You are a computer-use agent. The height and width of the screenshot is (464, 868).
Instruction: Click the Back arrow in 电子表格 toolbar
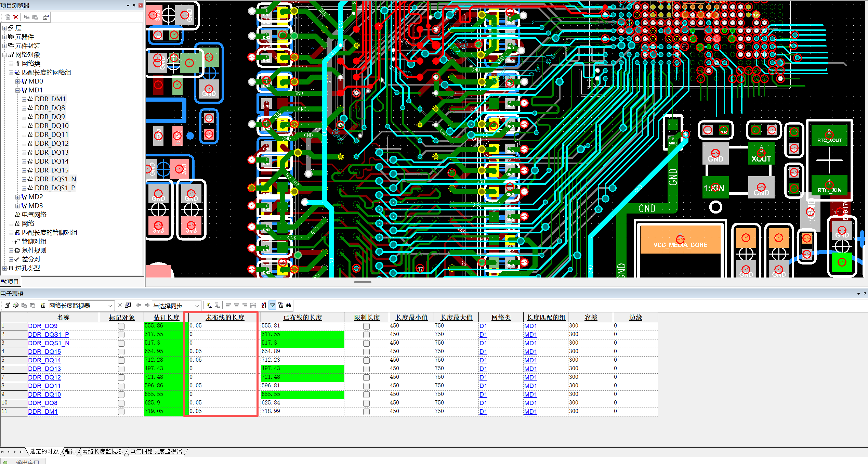coord(139,305)
